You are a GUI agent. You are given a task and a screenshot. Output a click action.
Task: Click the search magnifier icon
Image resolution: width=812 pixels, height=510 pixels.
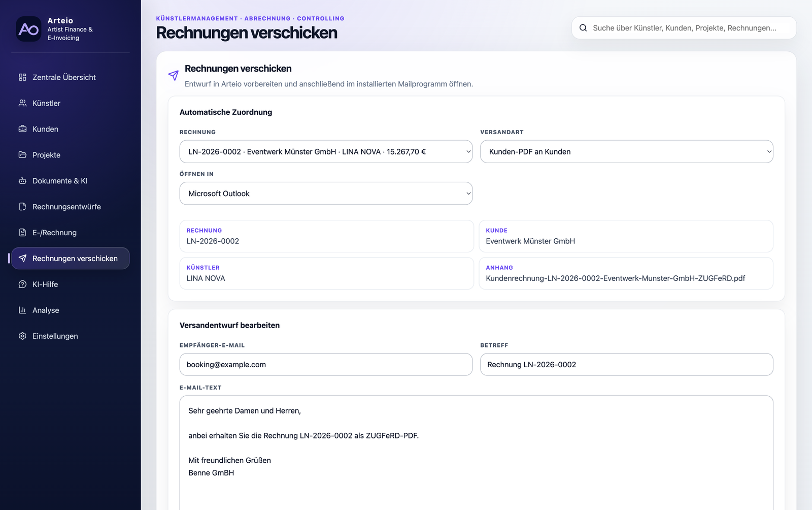(x=583, y=28)
